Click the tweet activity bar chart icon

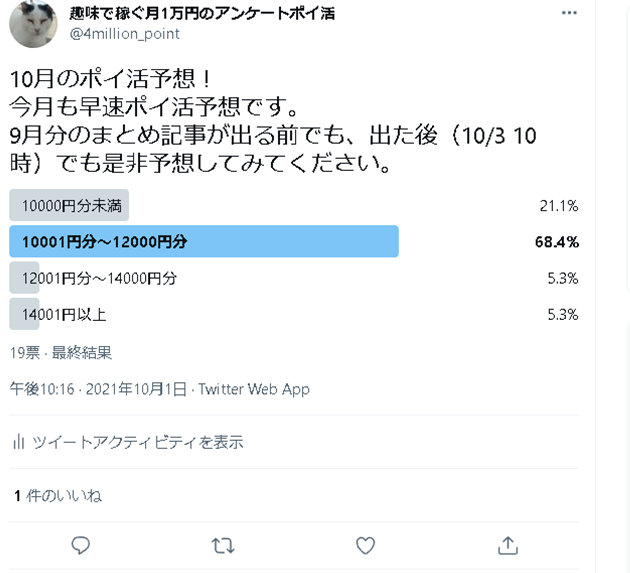coord(18,441)
